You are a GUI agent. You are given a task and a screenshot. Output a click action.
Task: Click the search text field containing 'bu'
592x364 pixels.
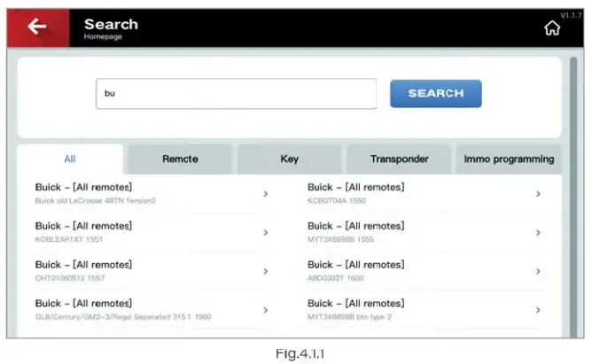tap(236, 94)
